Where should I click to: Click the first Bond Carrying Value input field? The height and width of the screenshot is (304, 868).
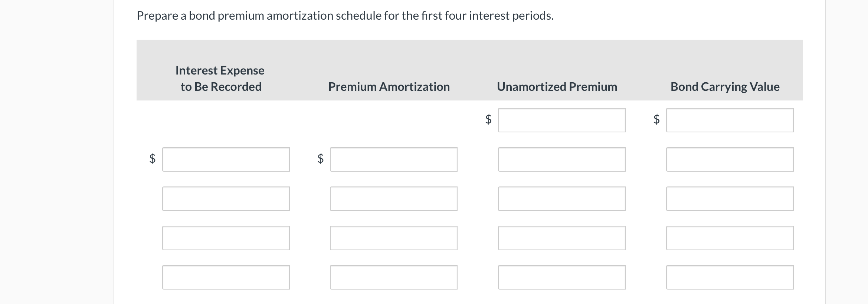729,120
